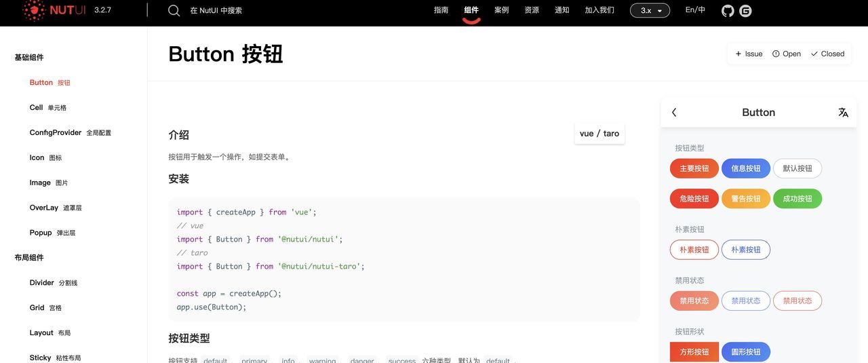
Task: Open the 3.x version dropdown
Action: click(x=650, y=10)
